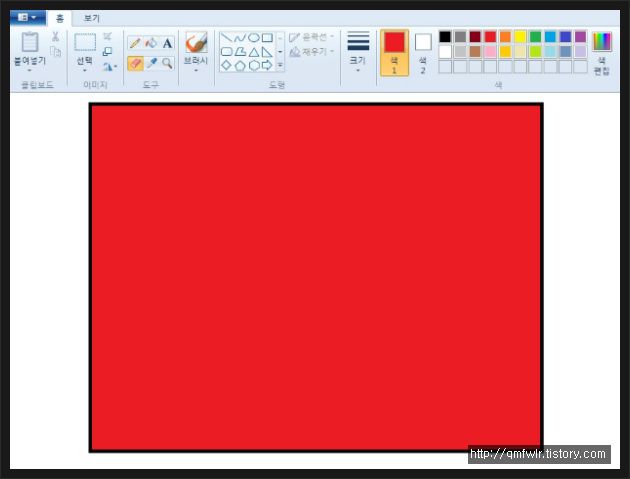
Task: Choose the Curve shape
Action: click(240, 38)
